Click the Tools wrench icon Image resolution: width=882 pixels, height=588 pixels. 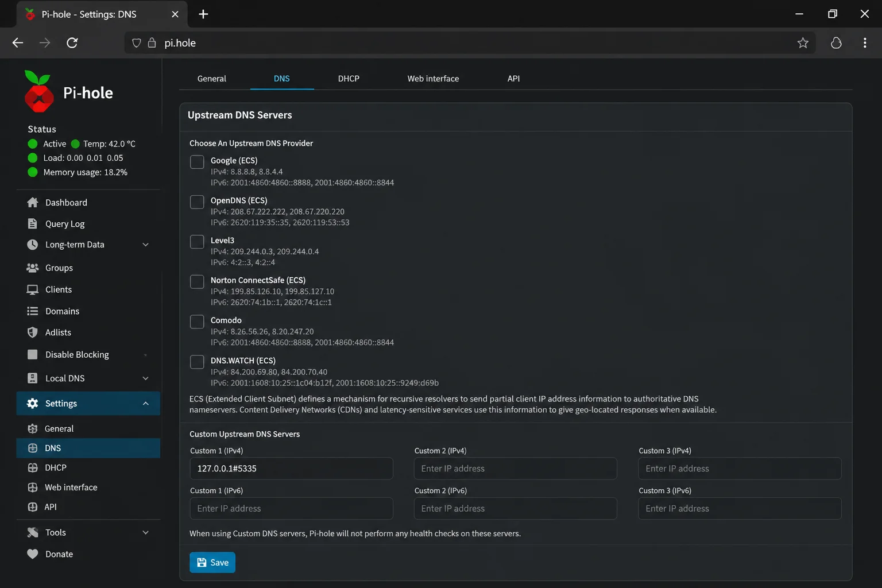[x=33, y=532]
